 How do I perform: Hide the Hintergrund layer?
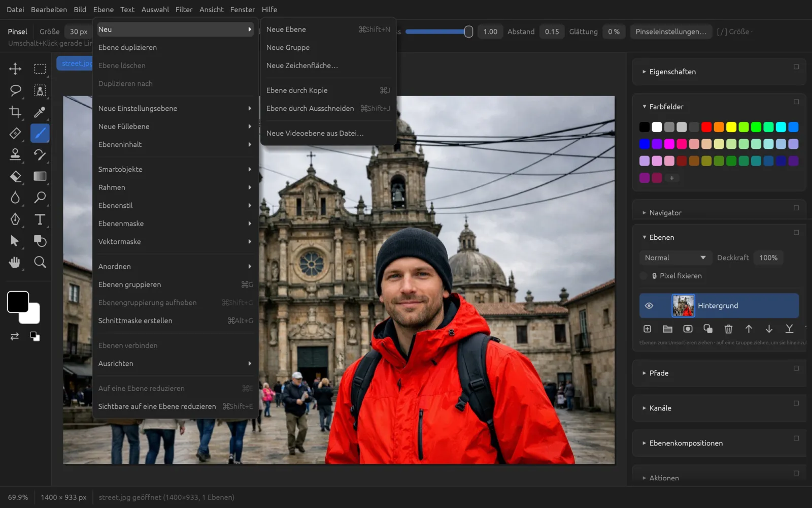pos(649,306)
